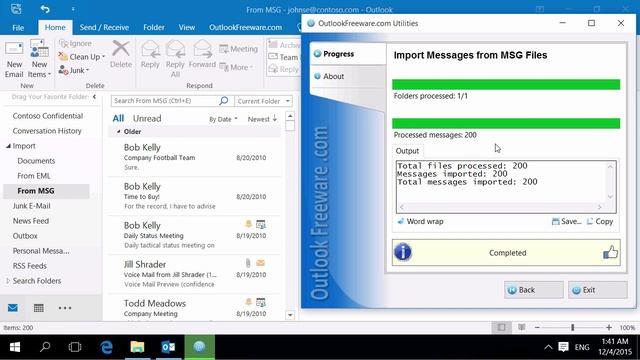Show All messages filter

(118, 118)
